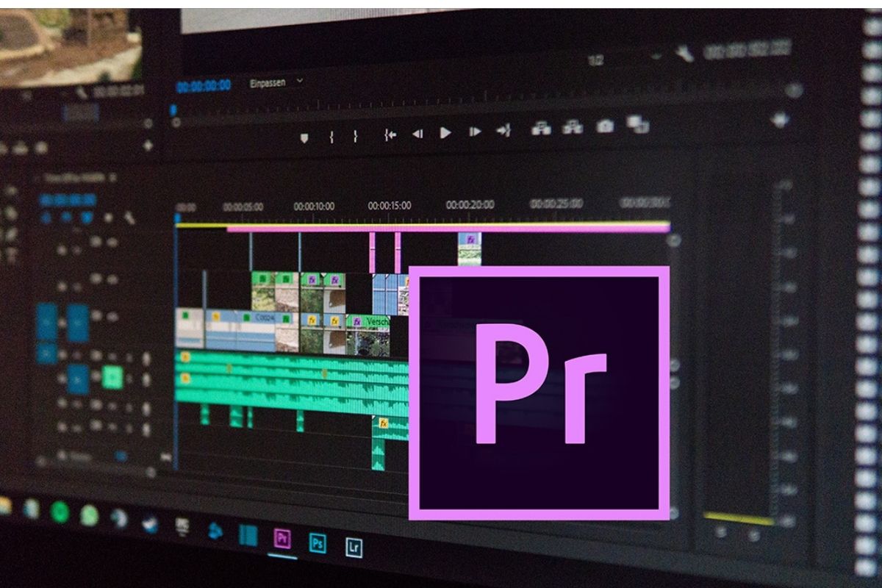Click the blue 00:00:00:00 Program monitor timecode
The height and width of the screenshot is (588, 882).
click(205, 87)
